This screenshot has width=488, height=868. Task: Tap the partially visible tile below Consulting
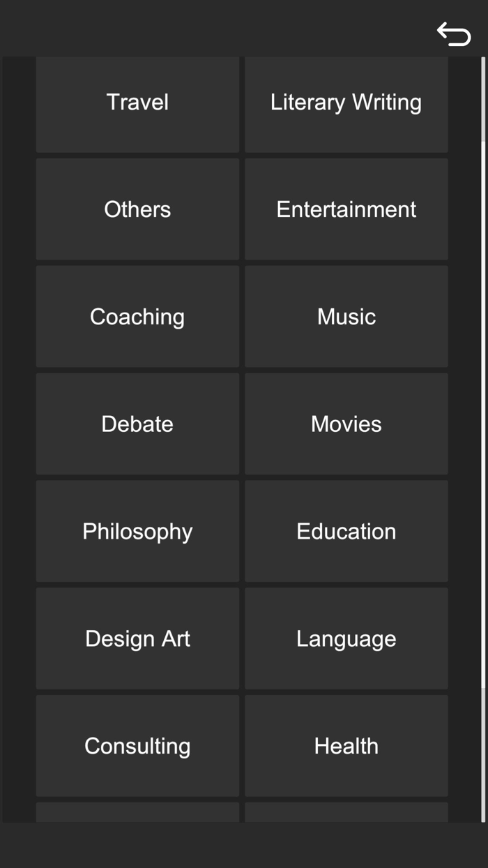pos(137,812)
